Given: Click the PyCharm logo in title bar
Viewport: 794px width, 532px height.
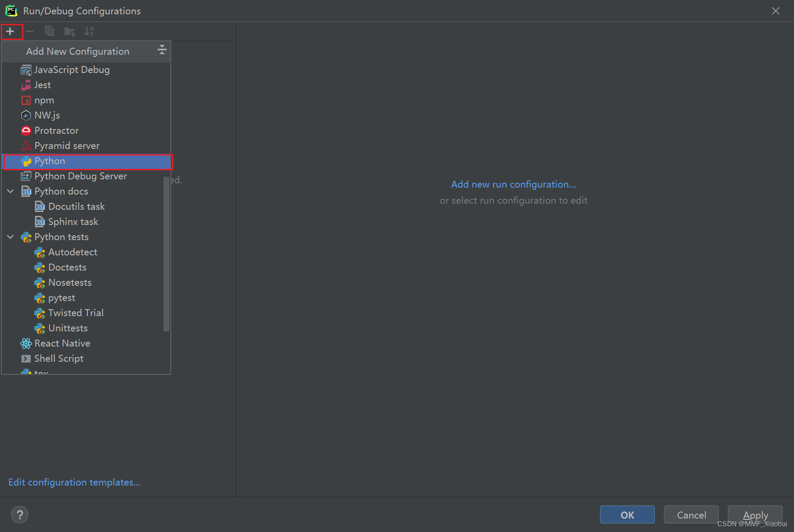Looking at the screenshot, I should click(11, 11).
